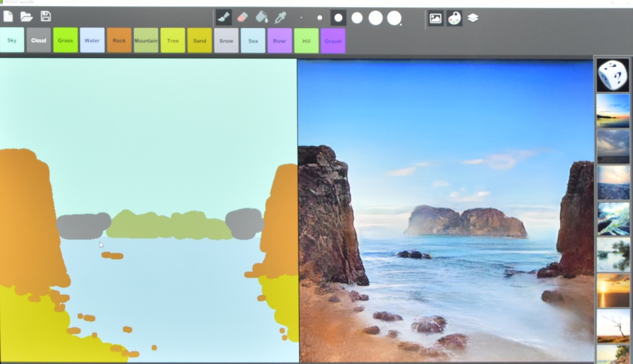This screenshot has width=633, height=364.
Task: Apply the orange sunset style thumbnail
Action: point(613,290)
